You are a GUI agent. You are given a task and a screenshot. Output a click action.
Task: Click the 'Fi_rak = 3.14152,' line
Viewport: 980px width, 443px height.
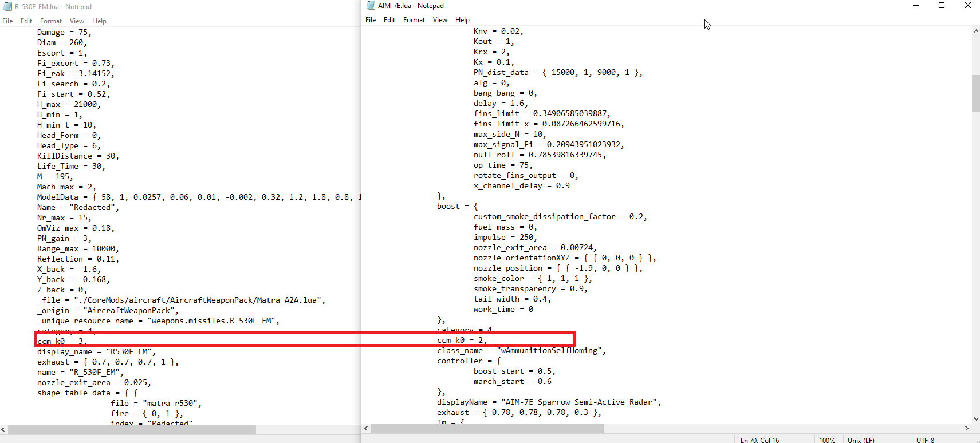(x=76, y=74)
